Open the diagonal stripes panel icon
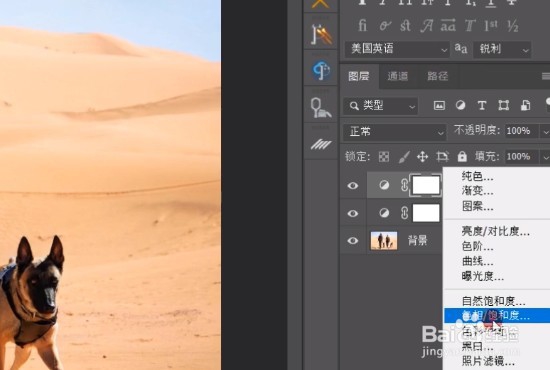The width and height of the screenshot is (550, 370). 321,144
